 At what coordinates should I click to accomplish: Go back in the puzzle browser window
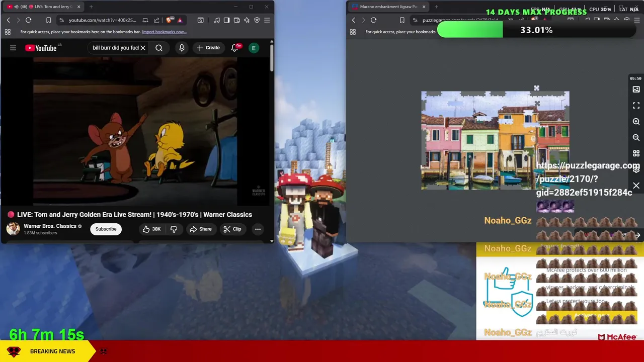pos(353,20)
